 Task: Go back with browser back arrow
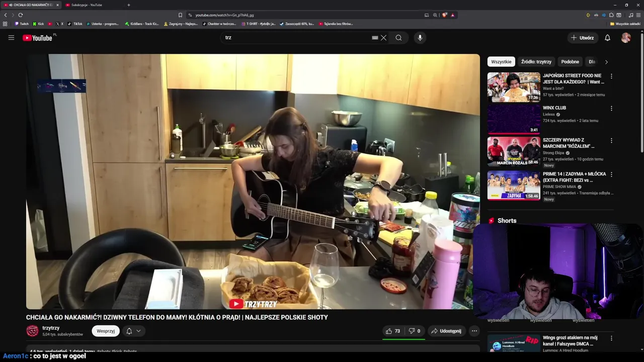6,15
